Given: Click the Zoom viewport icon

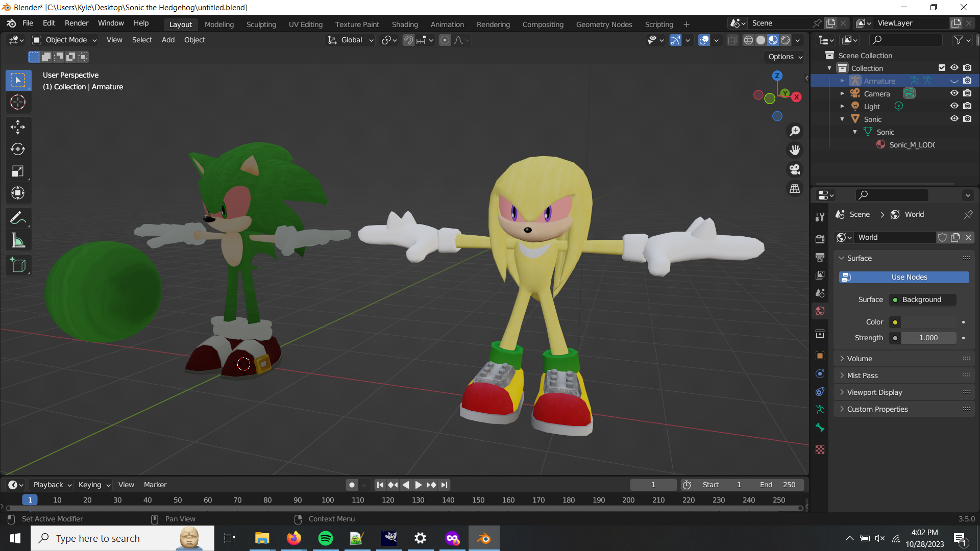Looking at the screenshot, I should (x=795, y=132).
